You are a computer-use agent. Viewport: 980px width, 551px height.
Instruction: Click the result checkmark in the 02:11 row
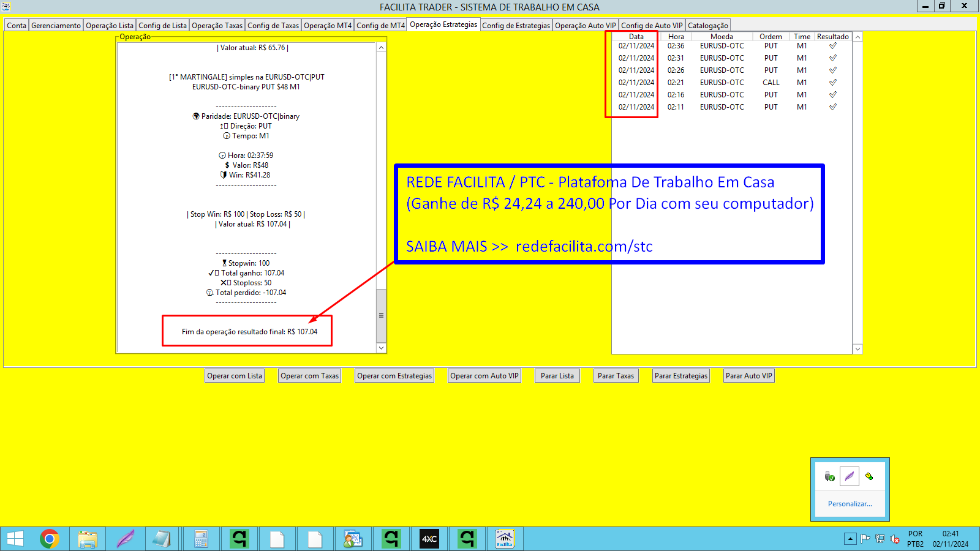click(833, 107)
